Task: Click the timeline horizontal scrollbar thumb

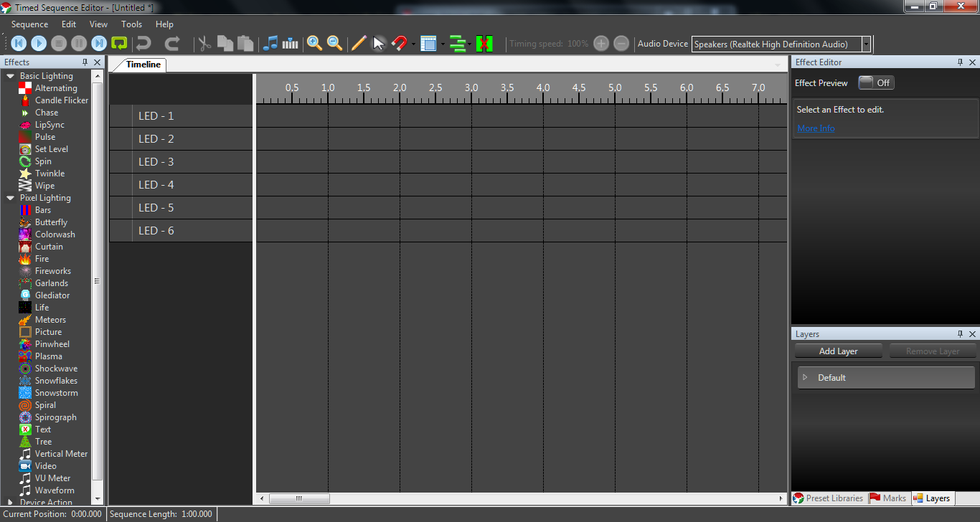Action: (x=299, y=498)
